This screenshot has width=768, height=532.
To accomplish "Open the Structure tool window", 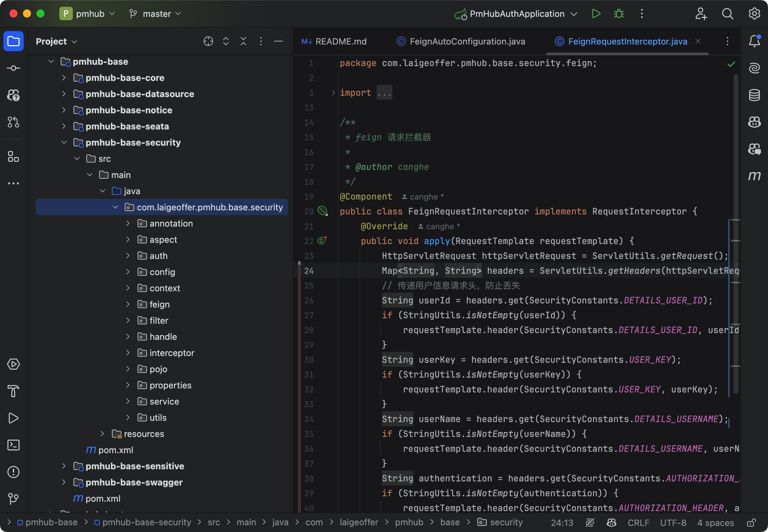I will click(x=13, y=157).
